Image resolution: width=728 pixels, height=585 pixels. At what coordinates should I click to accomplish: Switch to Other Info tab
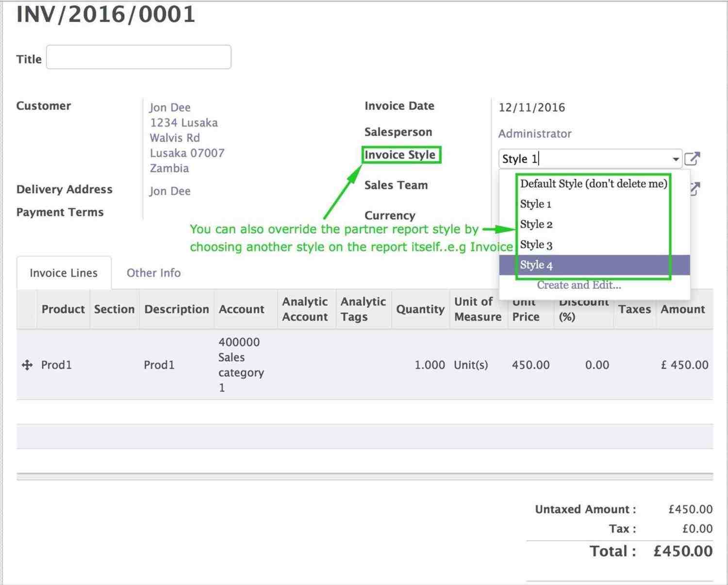(153, 273)
